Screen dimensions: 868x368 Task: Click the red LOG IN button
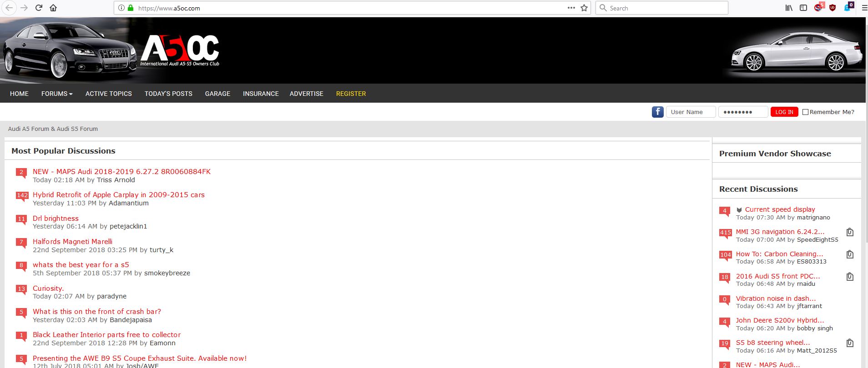[784, 112]
